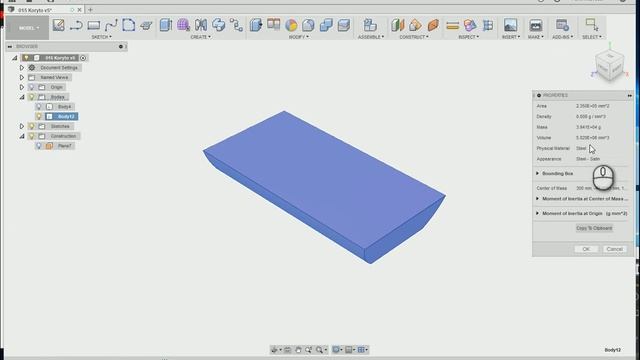
Task: Click the blue Pipe/Coil create icon
Action: 218,25
